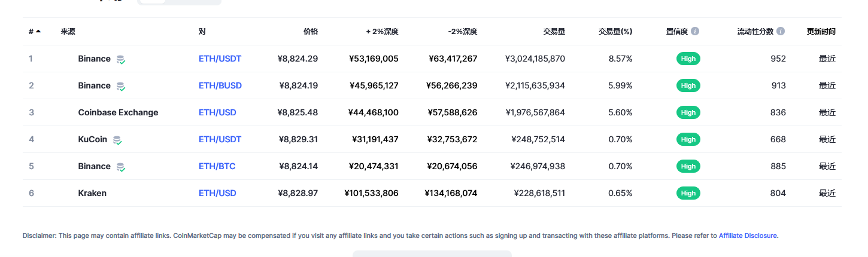868x257 pixels.
Task: Sort by the 价格 column header
Action: coord(311,31)
